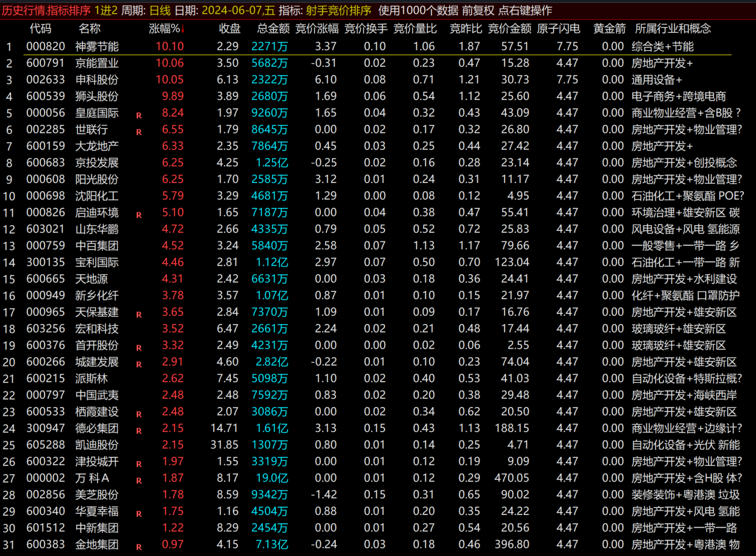Screen dimensions: 756x556
Task: Select stock code 603256 宏和科技
Action: click(x=46, y=329)
